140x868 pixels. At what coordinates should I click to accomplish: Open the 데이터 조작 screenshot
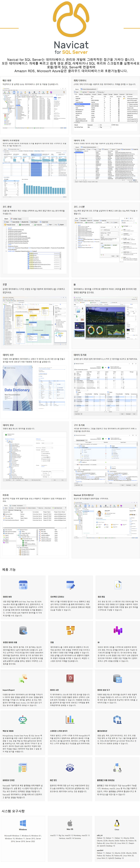(106, 164)
